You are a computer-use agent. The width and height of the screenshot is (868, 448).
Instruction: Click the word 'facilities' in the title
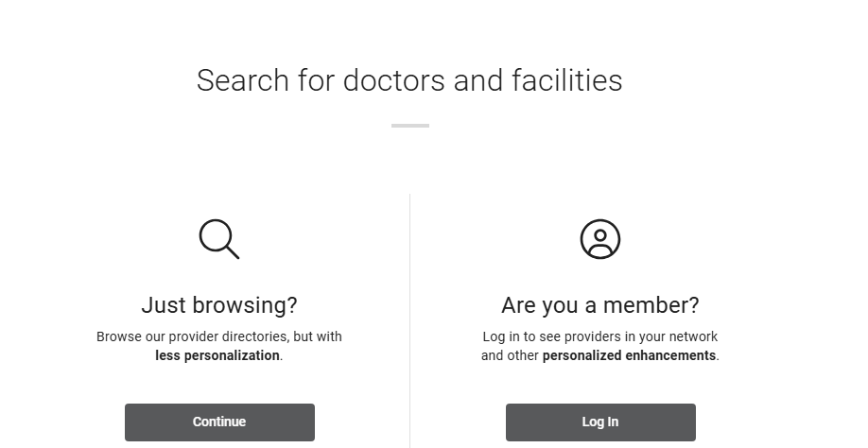(x=567, y=80)
